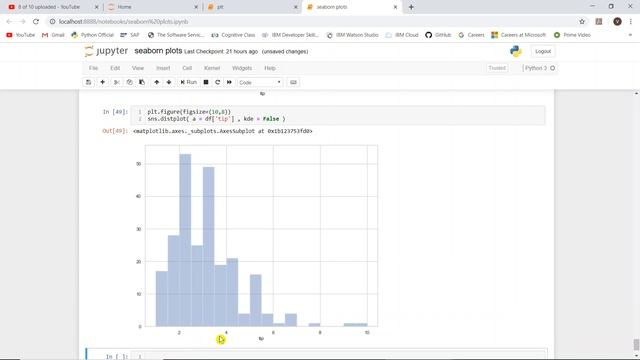Open the View menu

[x=138, y=68]
